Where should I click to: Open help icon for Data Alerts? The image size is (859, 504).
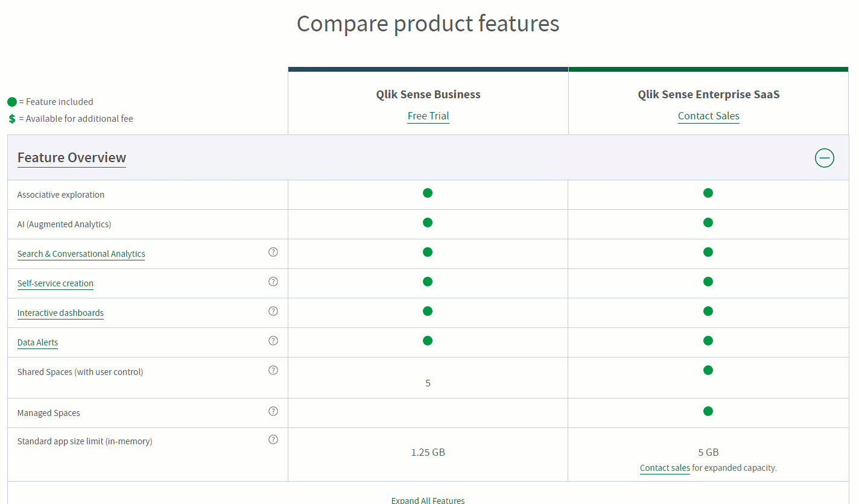(x=273, y=341)
